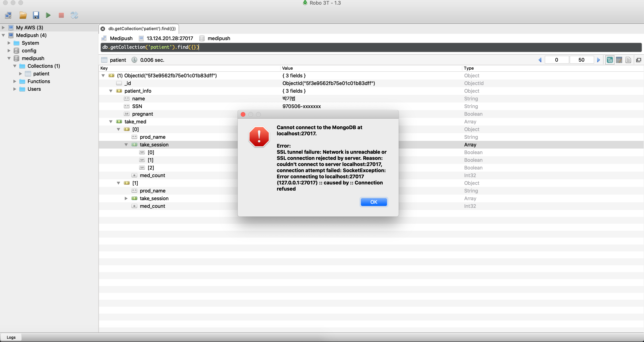Switch results to text view mode
This screenshot has height=342, width=644.
click(x=628, y=60)
